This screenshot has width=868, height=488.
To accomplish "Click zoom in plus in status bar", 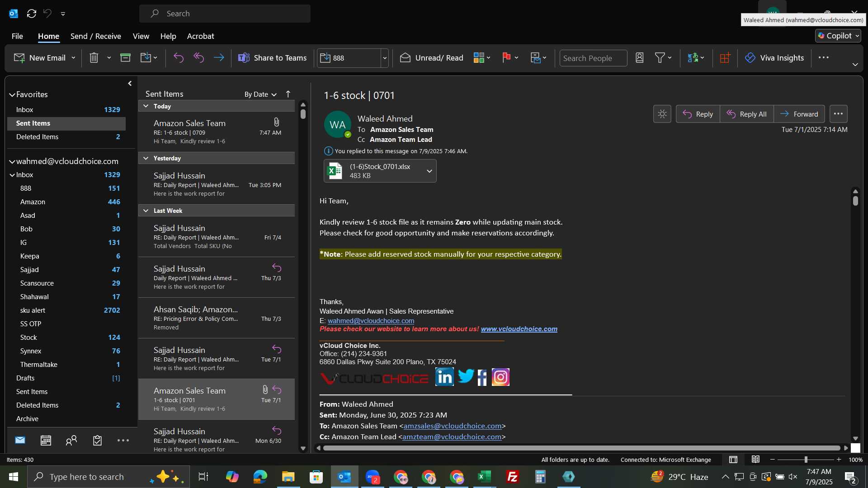I will pos(839,460).
